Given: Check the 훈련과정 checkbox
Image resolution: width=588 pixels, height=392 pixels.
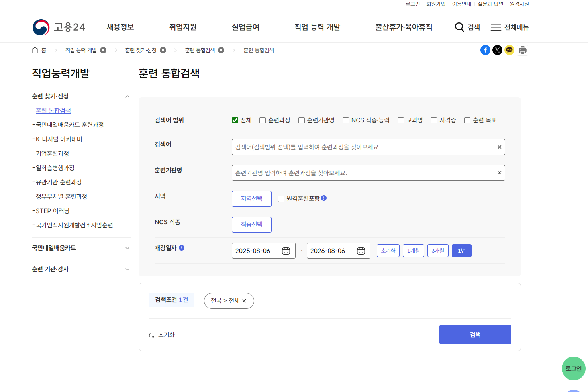Looking at the screenshot, I should click(x=263, y=120).
